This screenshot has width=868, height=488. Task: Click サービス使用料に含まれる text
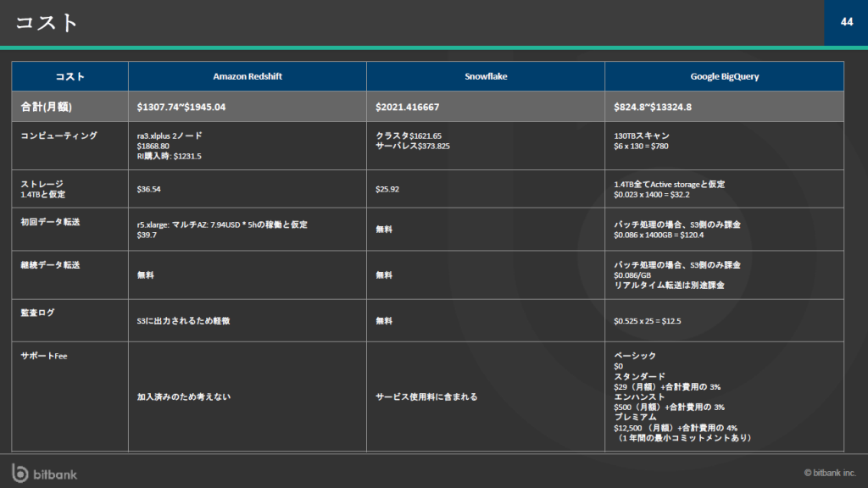[x=426, y=396]
